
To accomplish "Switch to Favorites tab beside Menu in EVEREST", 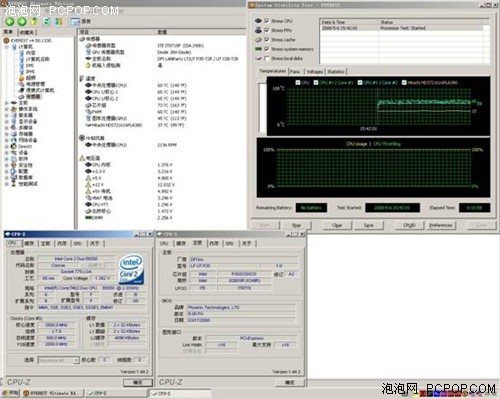I will (27, 32).
